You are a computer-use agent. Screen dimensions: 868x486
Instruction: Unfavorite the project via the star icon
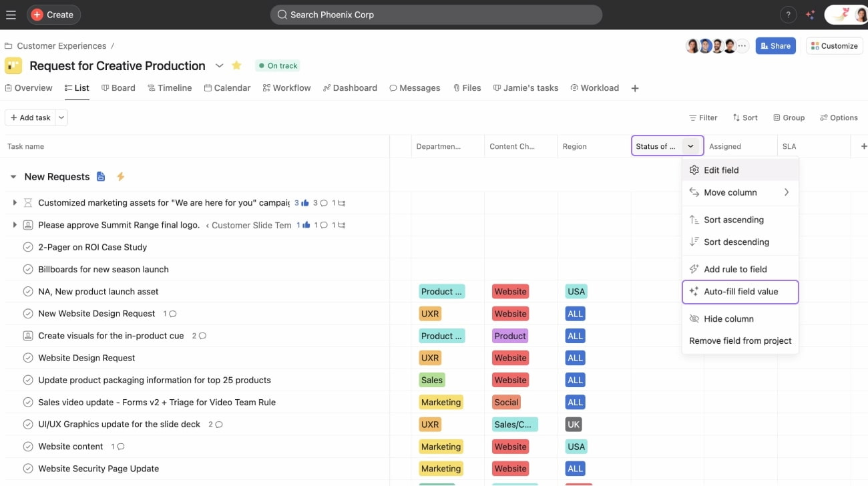(236, 65)
